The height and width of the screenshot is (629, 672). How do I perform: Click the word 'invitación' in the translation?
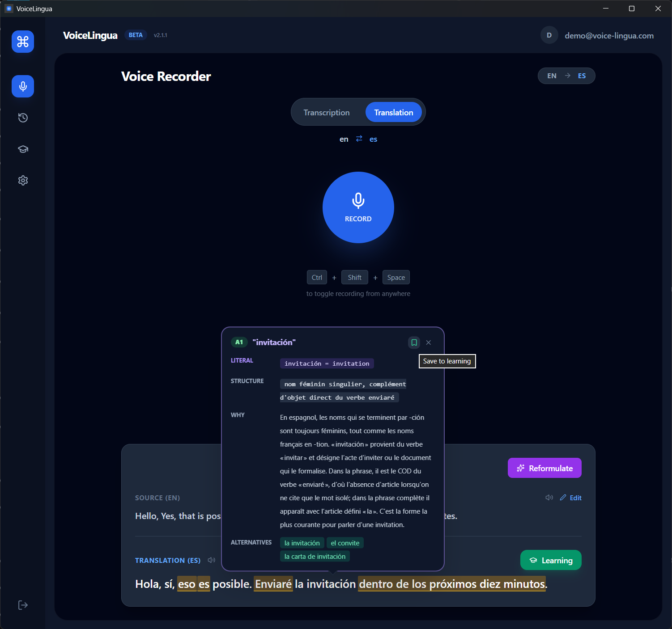tap(331, 584)
